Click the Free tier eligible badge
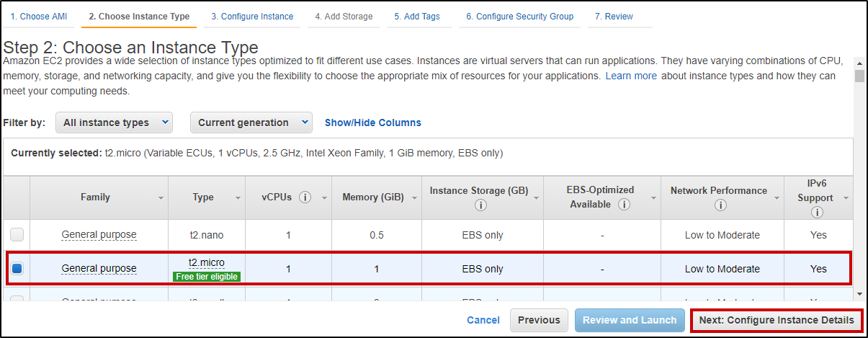868x338 pixels. click(x=207, y=277)
